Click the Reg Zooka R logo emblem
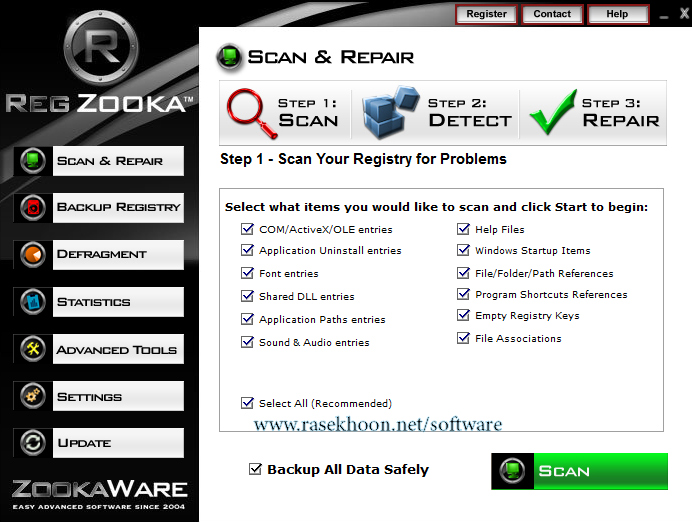The height and width of the screenshot is (522, 692). click(101, 46)
